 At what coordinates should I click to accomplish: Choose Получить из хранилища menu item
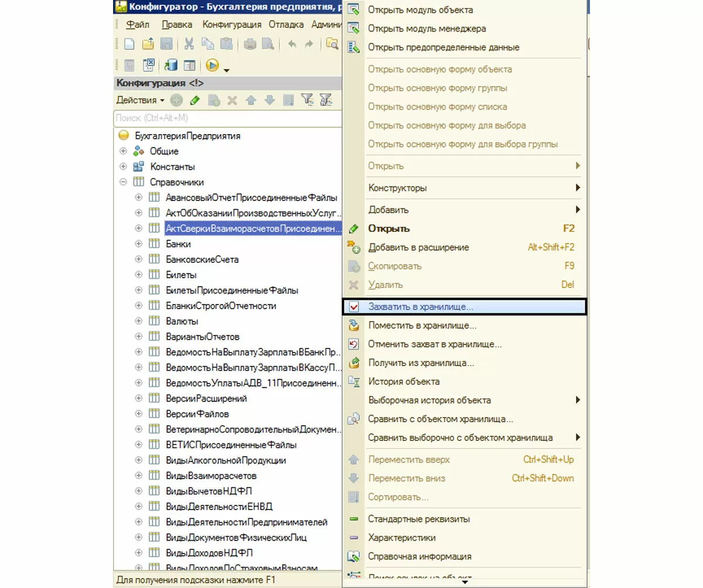pos(465,363)
